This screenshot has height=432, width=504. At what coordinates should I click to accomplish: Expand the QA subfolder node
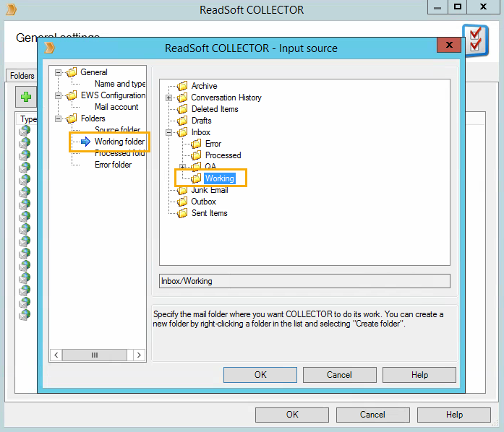coord(182,167)
